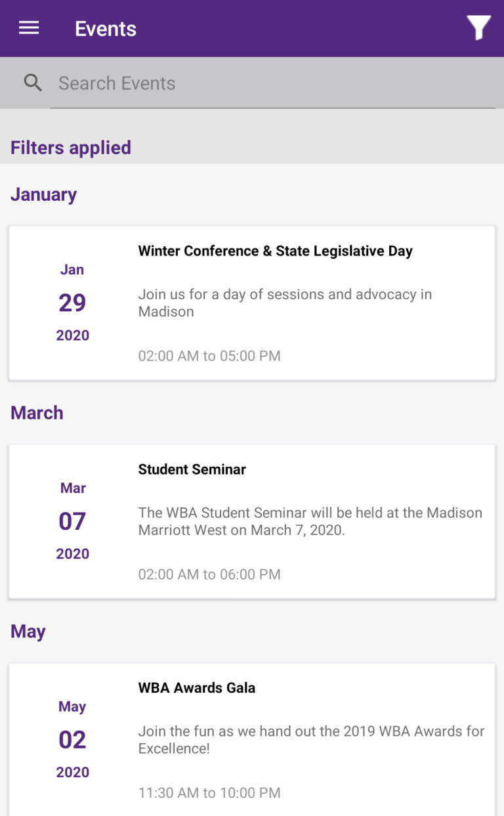Tap the 02:00 AM to 05:00 PM time

(x=209, y=356)
